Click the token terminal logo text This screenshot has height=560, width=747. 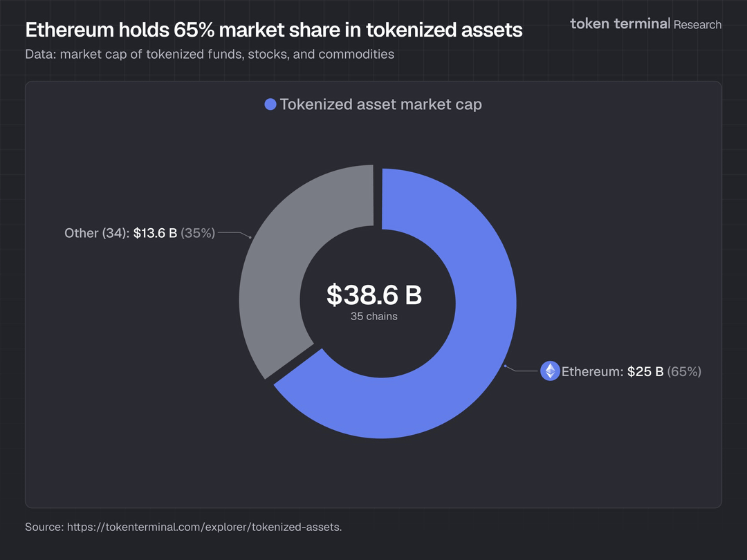point(620,24)
